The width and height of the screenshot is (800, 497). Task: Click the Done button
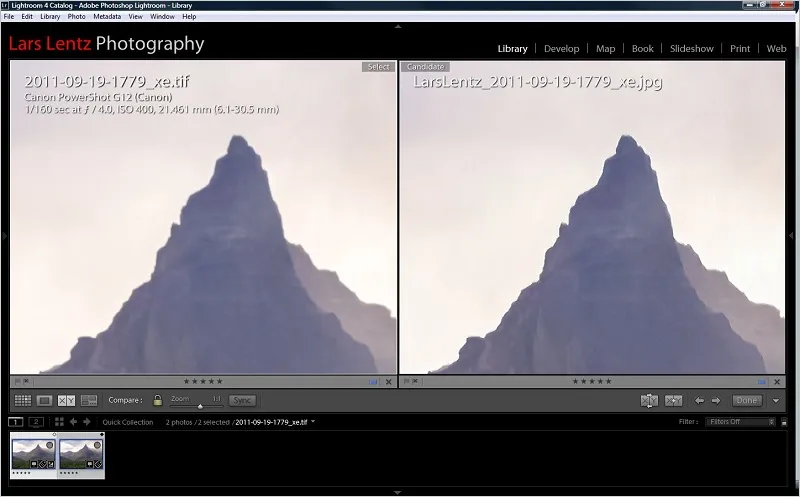coord(746,401)
